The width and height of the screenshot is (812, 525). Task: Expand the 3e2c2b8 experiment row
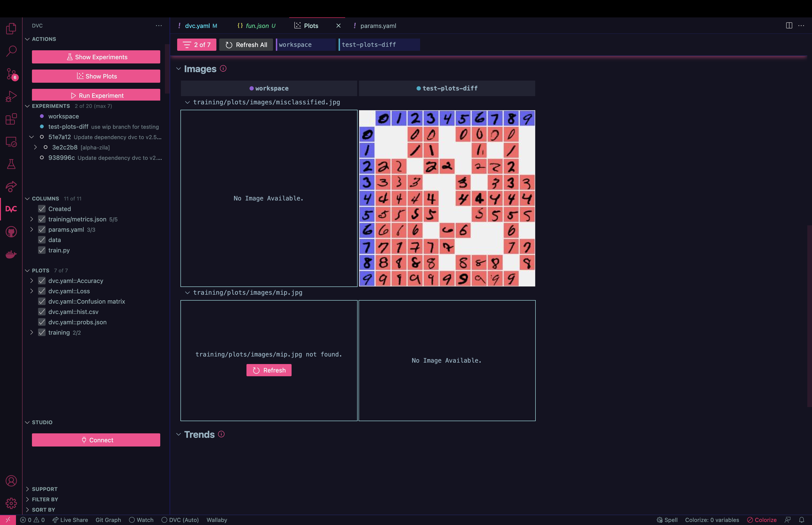[x=35, y=147]
